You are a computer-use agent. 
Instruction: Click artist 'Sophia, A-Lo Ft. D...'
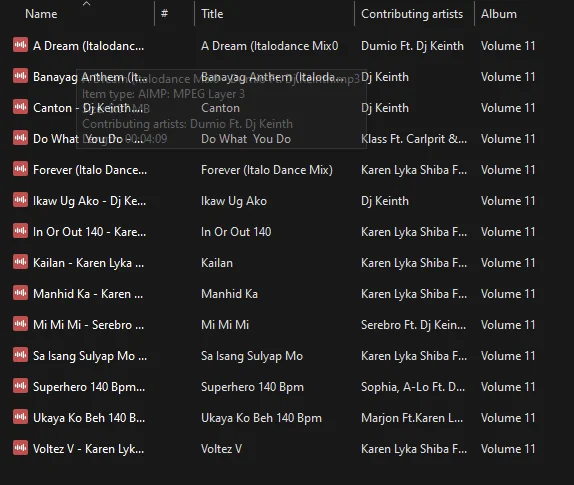click(x=413, y=387)
